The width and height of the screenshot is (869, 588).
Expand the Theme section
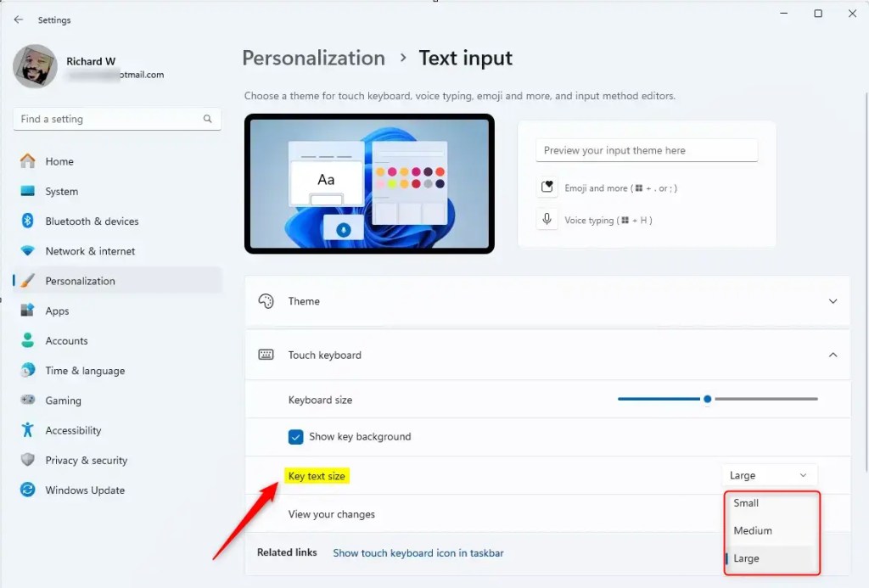point(834,300)
